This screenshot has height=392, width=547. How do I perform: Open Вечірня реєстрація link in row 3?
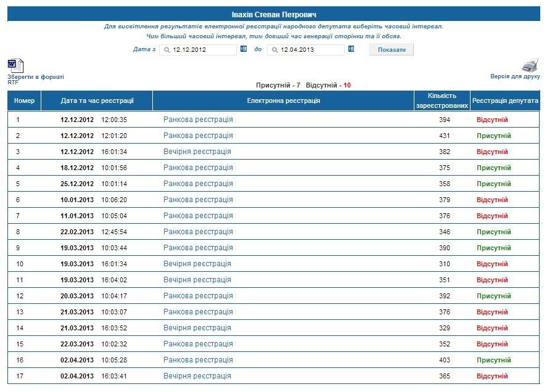pos(197,152)
